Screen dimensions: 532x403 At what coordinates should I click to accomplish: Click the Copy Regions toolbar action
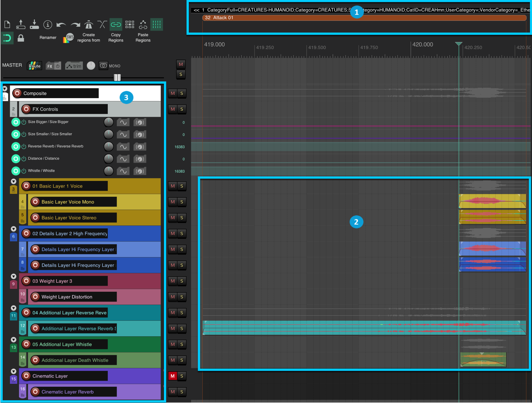116,37
